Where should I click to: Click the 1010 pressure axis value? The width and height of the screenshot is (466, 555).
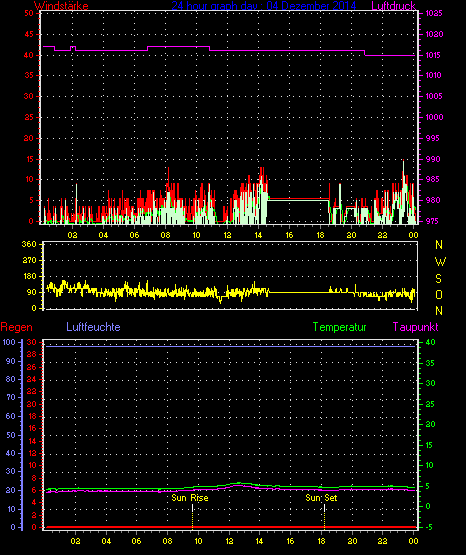(433, 75)
